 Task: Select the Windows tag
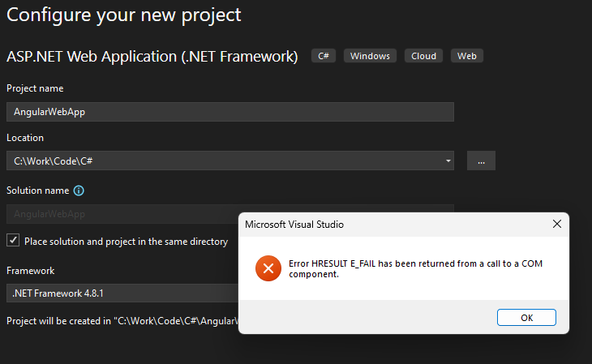(x=370, y=56)
